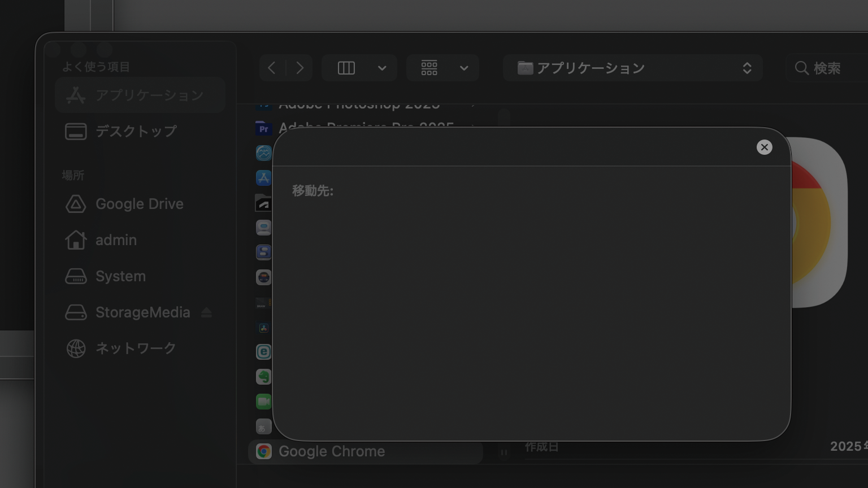Click the ESET 'e' app icon
This screenshot has width=868, height=488.
coord(263,352)
